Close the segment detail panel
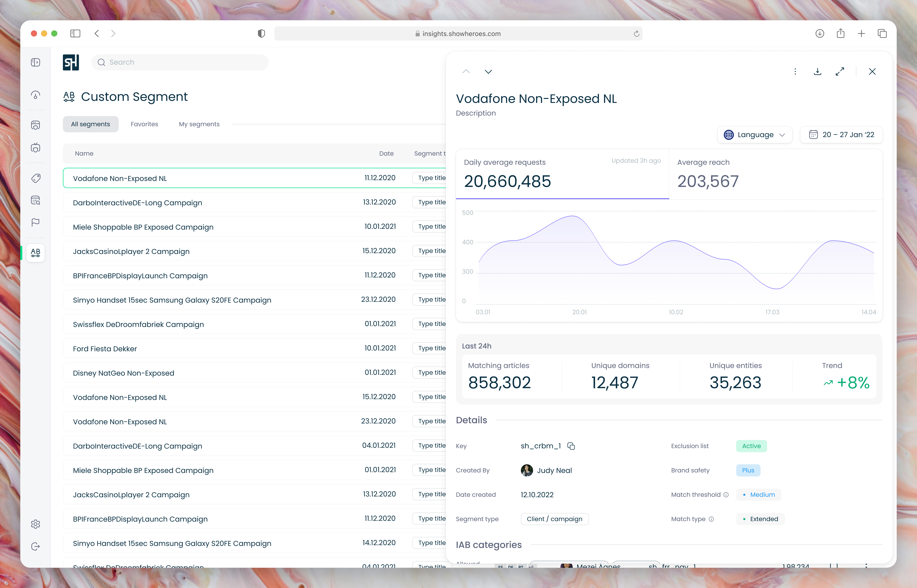Screen dimensions: 917x588 872,71
